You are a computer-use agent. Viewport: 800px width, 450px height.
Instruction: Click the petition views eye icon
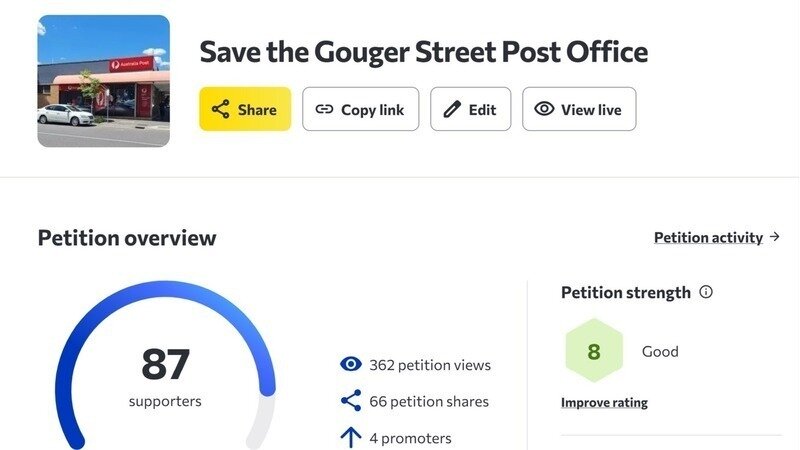tap(351, 364)
